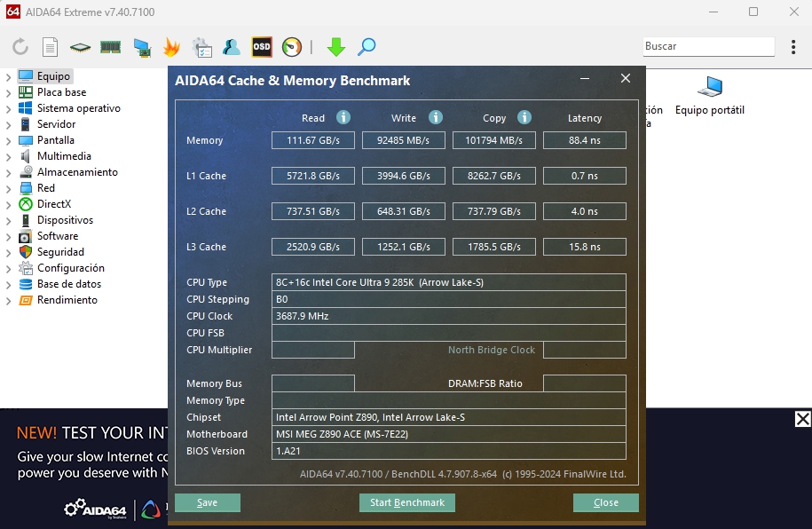Click the Memory Read value 111.67 GB/s
The width and height of the screenshot is (812, 529).
pyautogui.click(x=312, y=140)
